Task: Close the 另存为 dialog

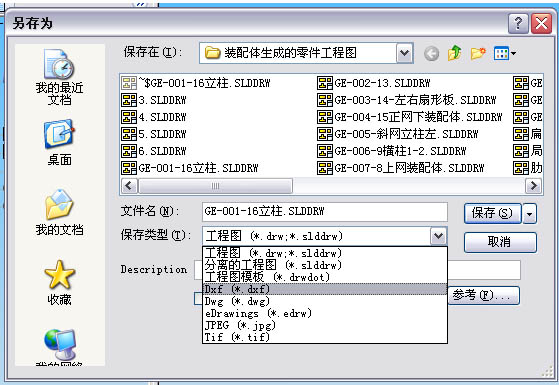Action: (x=541, y=24)
